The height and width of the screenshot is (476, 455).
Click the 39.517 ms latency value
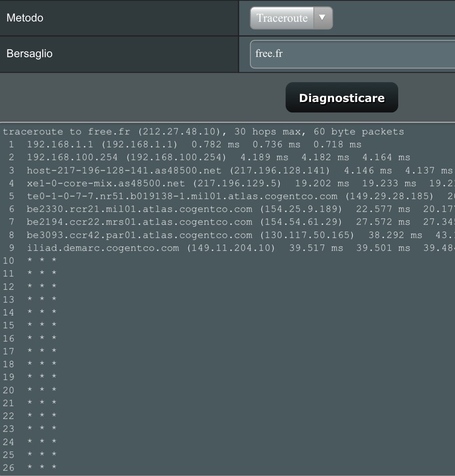pos(316,248)
